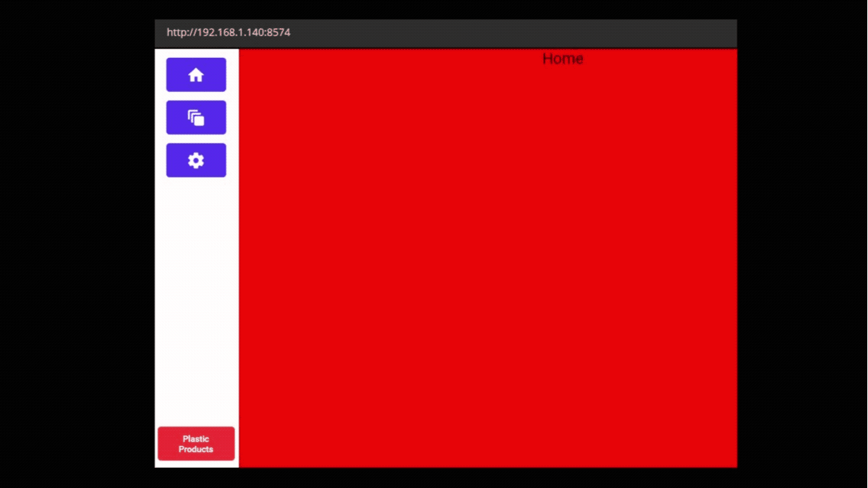Open settings via the gear icon
Screen dimensions: 868x488
(x=196, y=160)
